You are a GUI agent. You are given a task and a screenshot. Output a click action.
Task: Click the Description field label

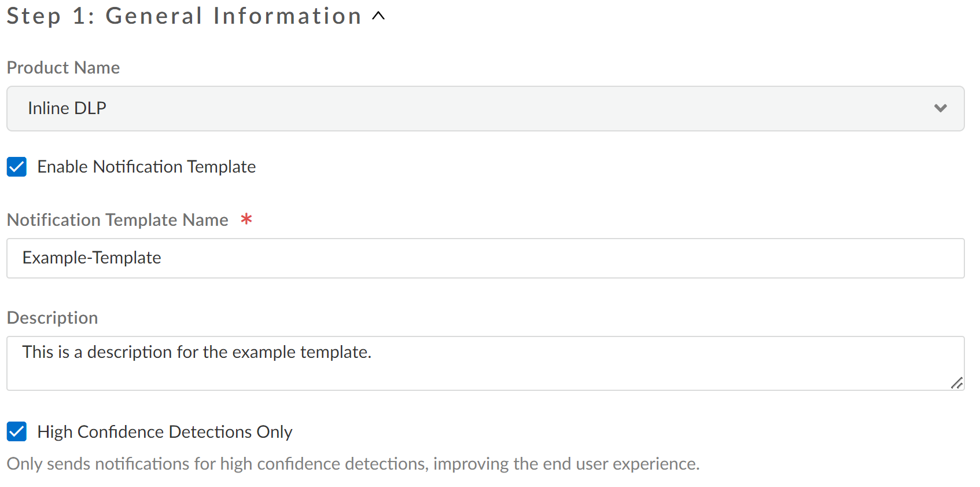point(52,318)
